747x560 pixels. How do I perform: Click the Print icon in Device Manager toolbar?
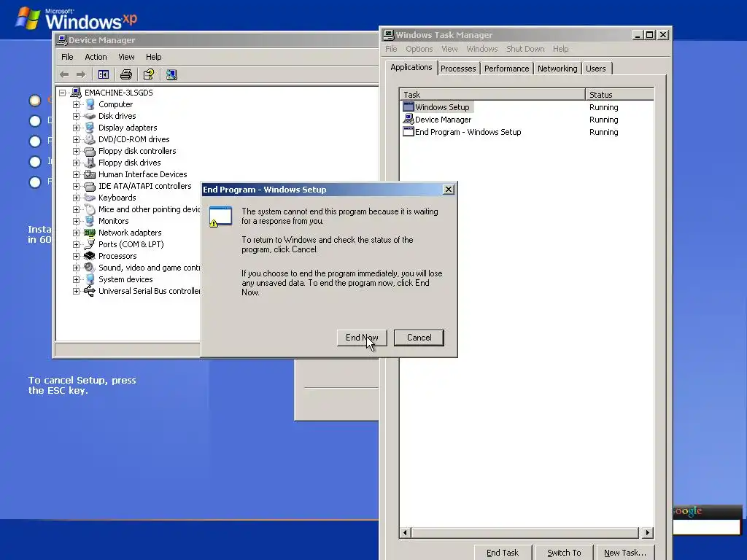[126, 74]
